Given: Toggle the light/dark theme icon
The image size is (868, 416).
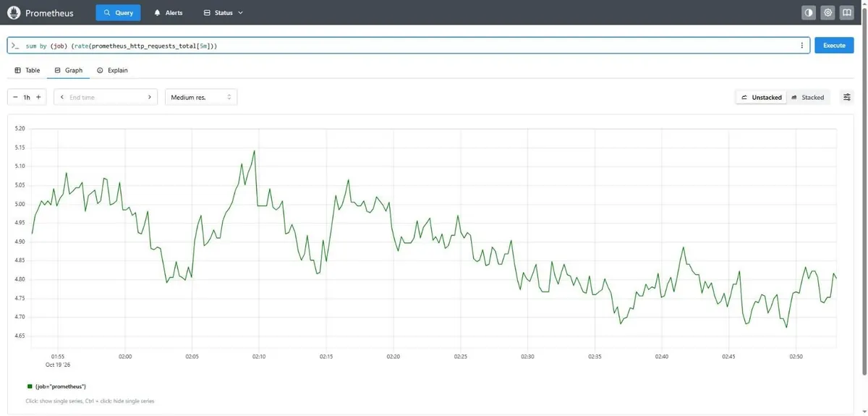Looking at the screenshot, I should click(809, 12).
